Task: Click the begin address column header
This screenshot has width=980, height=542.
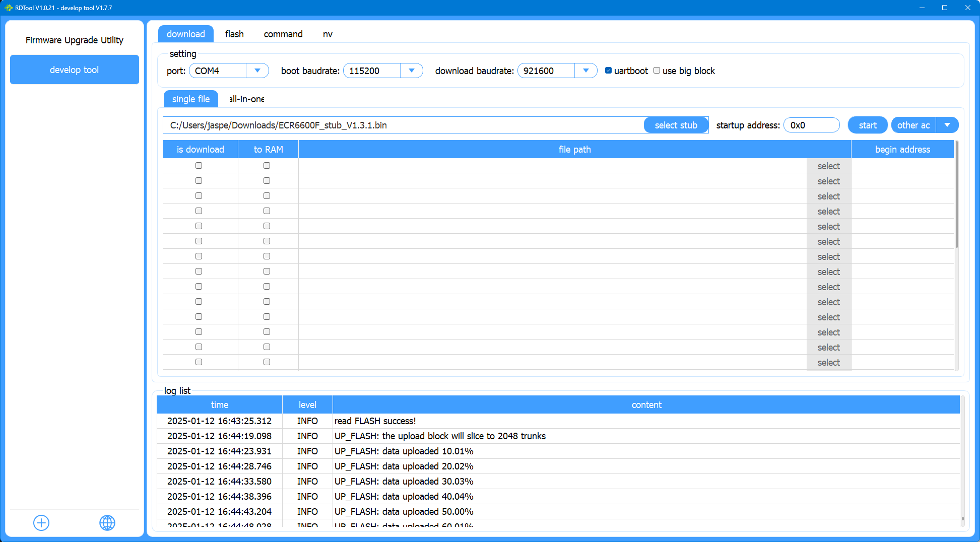Action: pyautogui.click(x=902, y=149)
